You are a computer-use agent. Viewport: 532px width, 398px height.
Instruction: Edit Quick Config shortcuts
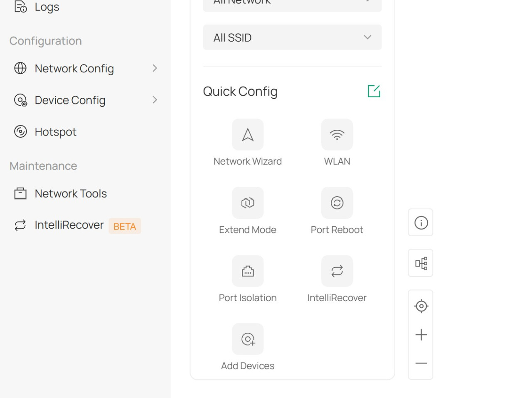[x=374, y=91]
